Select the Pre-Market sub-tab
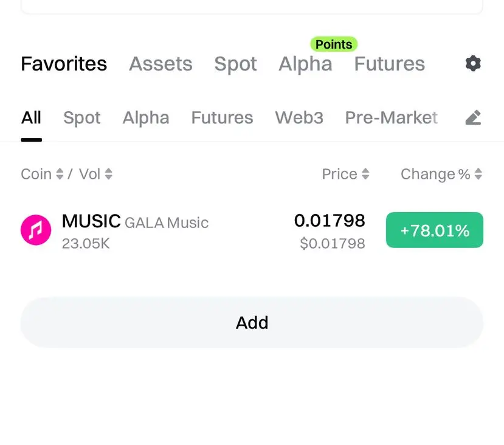The height and width of the screenshot is (445, 504). 391,117
